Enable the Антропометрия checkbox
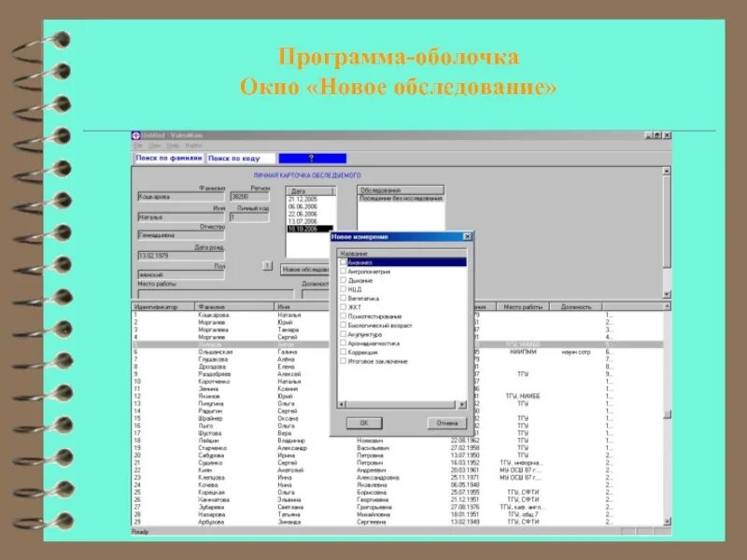 (343, 271)
